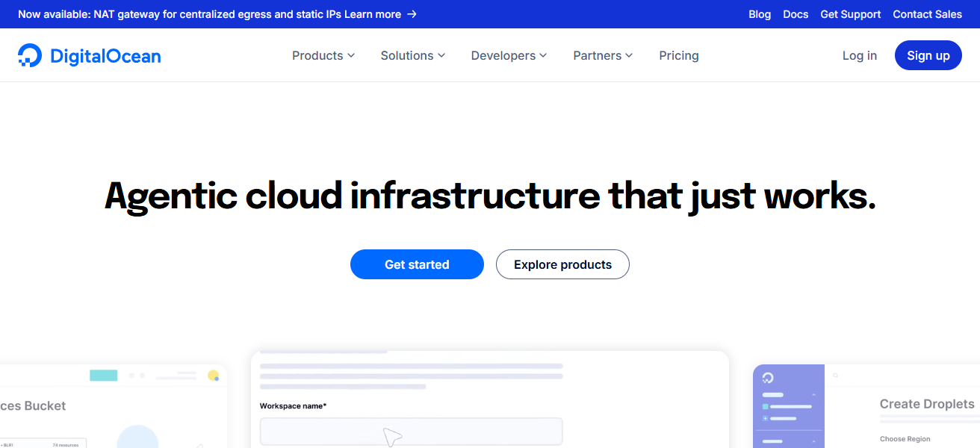Click the plus icon in the purple sidebar illustration
The width and height of the screenshot is (980, 448).
point(765,418)
